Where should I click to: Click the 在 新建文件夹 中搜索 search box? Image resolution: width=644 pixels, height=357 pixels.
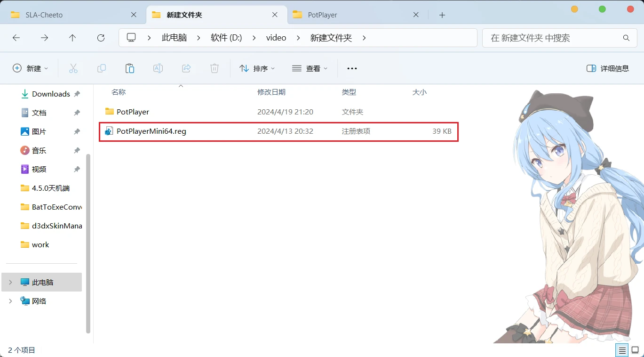(559, 38)
